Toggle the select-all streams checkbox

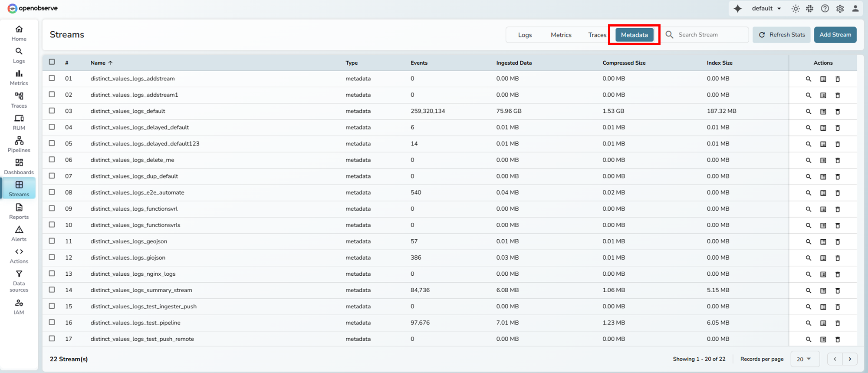[52, 62]
